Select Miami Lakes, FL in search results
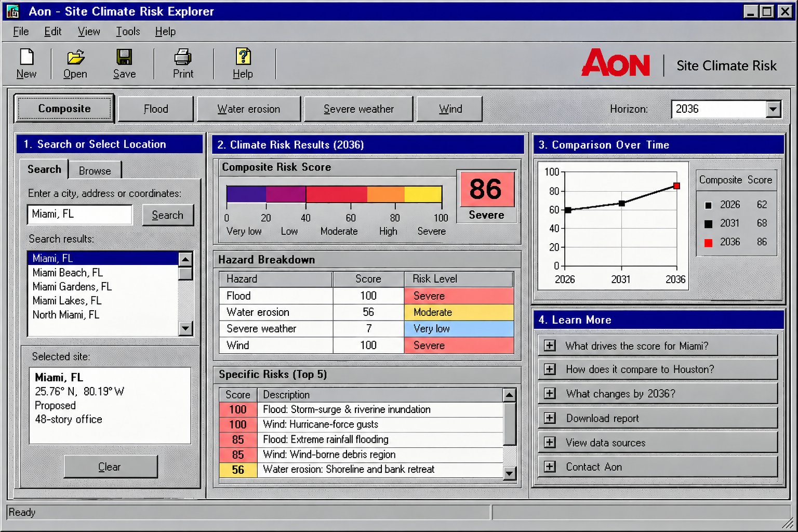This screenshot has width=798, height=532. pos(103,300)
